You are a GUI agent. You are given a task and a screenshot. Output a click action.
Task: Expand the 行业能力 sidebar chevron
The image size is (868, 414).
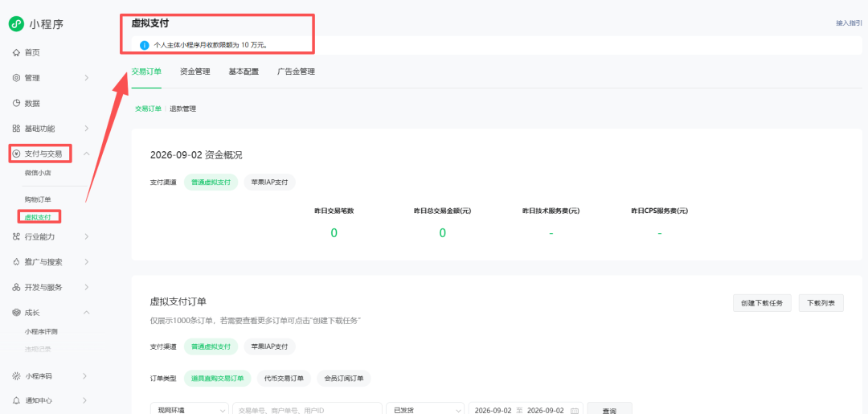tap(86, 236)
